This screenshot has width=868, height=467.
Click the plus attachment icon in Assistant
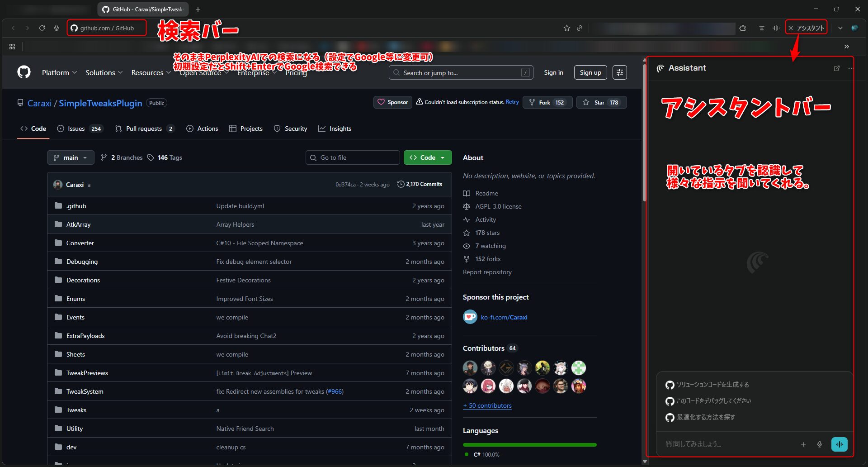tap(803, 444)
